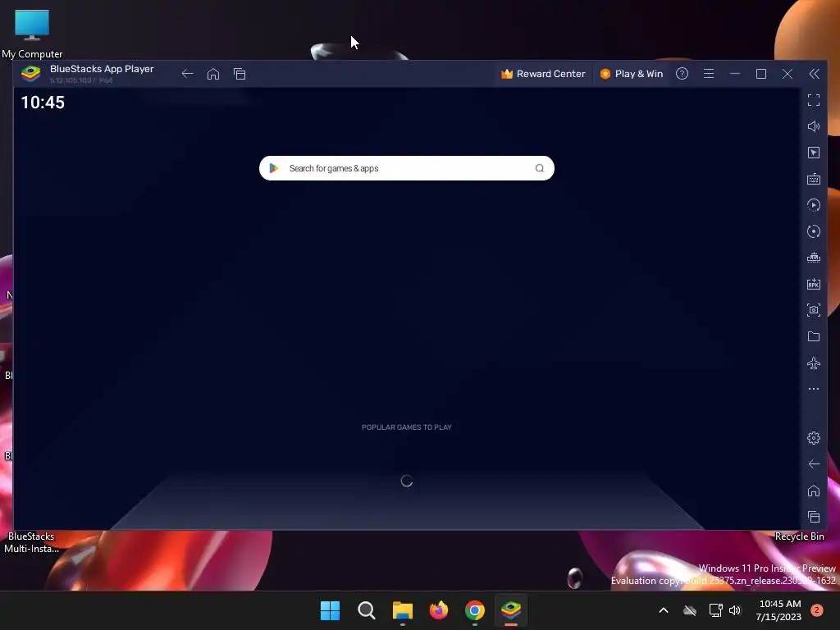Maximize the BlueStacks window
The height and width of the screenshot is (630, 840).
point(761,74)
